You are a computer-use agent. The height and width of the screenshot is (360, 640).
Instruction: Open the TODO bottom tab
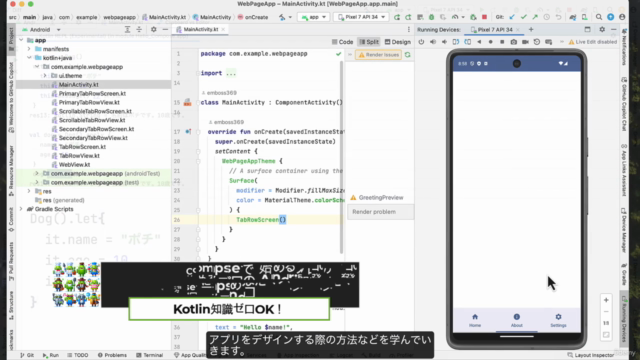[x=78, y=355]
